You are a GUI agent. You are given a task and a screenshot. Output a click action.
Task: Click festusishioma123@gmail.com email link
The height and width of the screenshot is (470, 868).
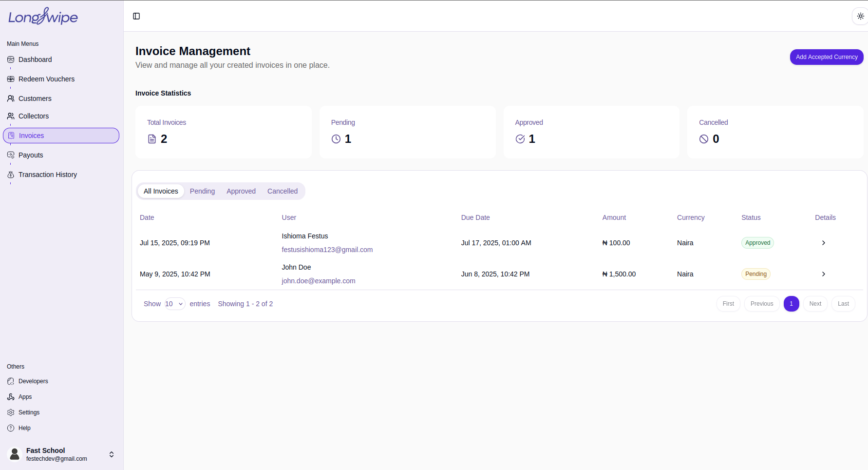pos(327,250)
